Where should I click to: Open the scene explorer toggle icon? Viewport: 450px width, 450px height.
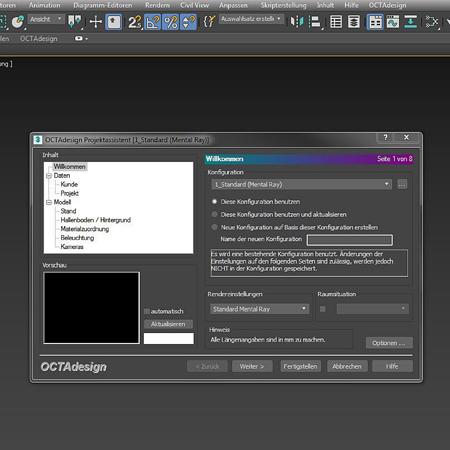tap(336, 22)
